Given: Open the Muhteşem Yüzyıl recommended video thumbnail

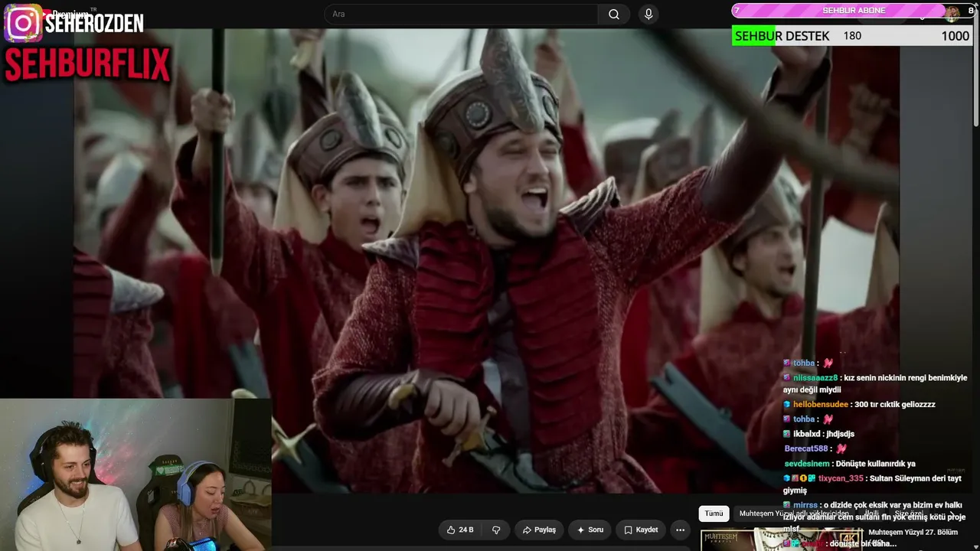Looking at the screenshot, I should click(x=781, y=540).
